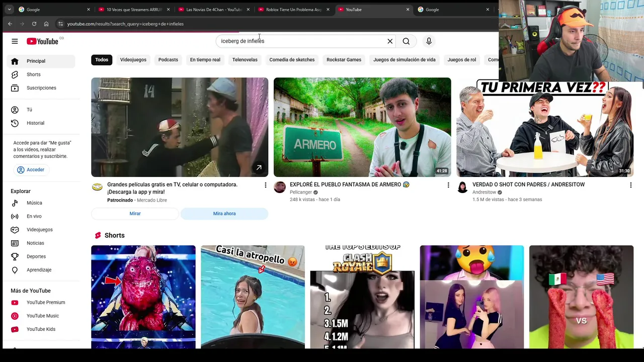Click the Pelicanger channel avatar
Image resolution: width=644 pixels, height=362 pixels.
coord(280,188)
